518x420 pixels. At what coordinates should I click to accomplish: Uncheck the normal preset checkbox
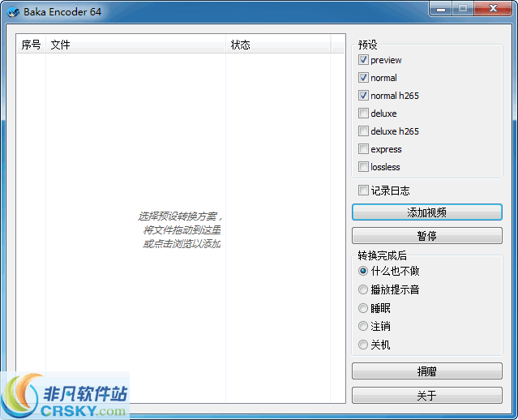click(363, 78)
